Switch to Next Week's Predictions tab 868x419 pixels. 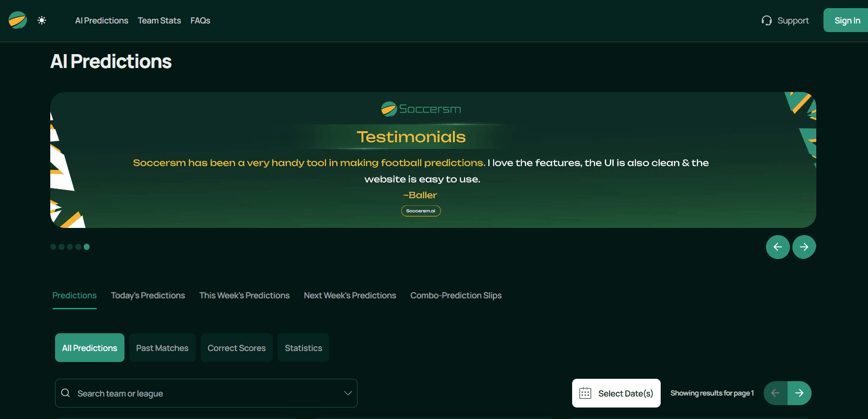pyautogui.click(x=350, y=295)
